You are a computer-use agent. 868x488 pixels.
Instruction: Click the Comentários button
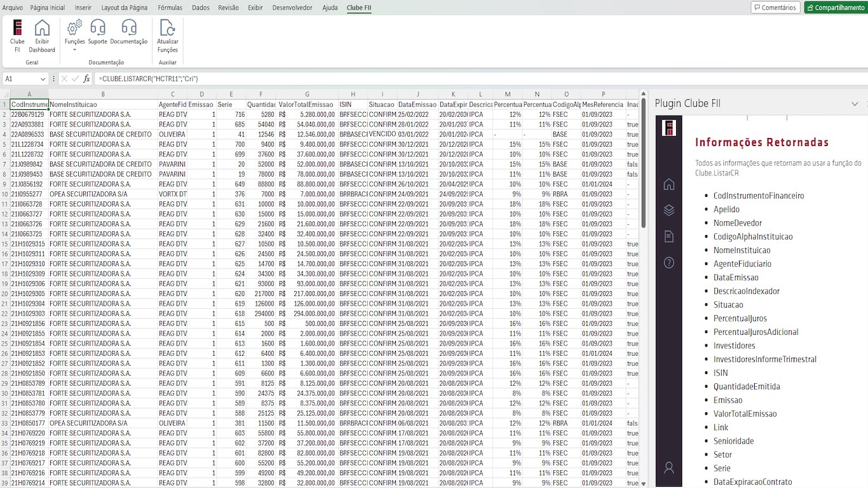(775, 8)
